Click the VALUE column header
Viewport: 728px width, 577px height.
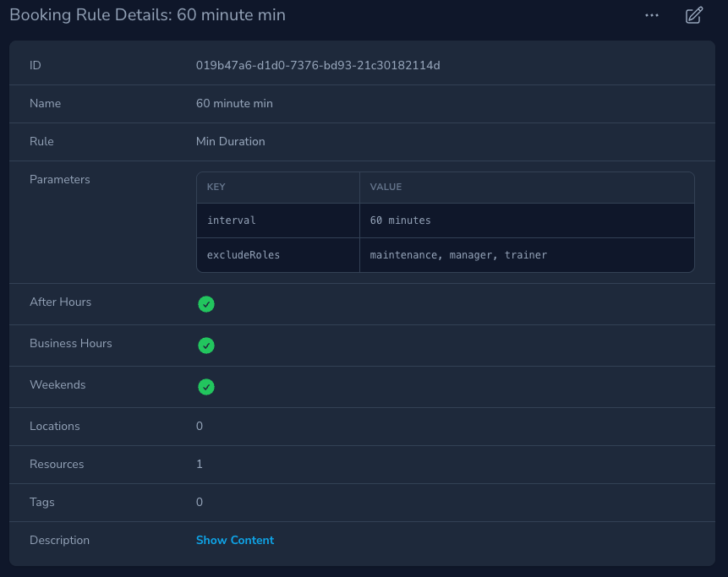pos(527,187)
